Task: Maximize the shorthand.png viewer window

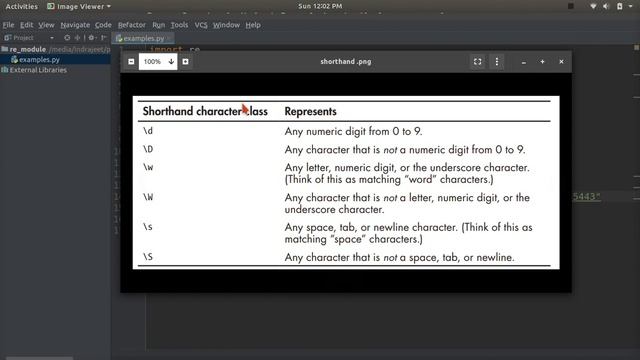Action: click(x=542, y=62)
